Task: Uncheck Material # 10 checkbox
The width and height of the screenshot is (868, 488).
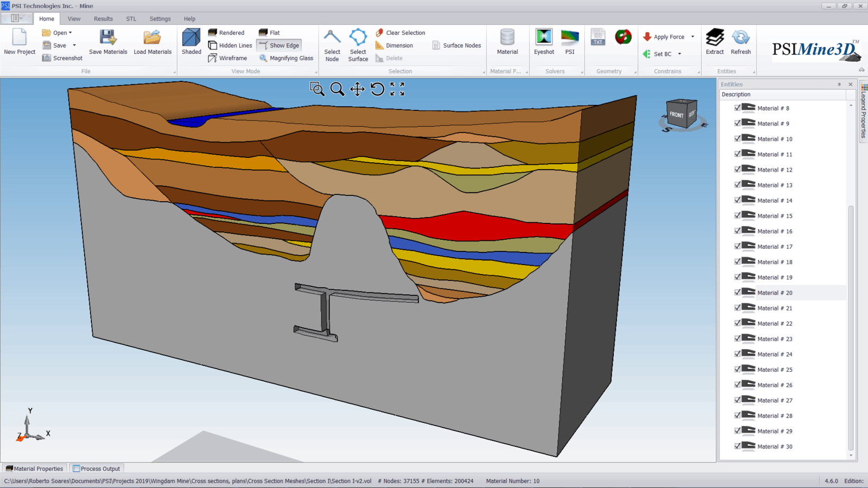Action: point(738,138)
